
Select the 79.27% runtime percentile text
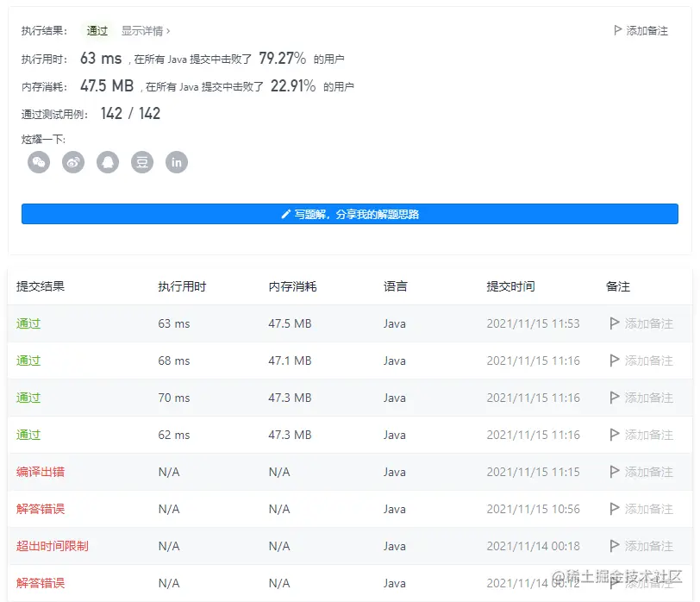[283, 58]
